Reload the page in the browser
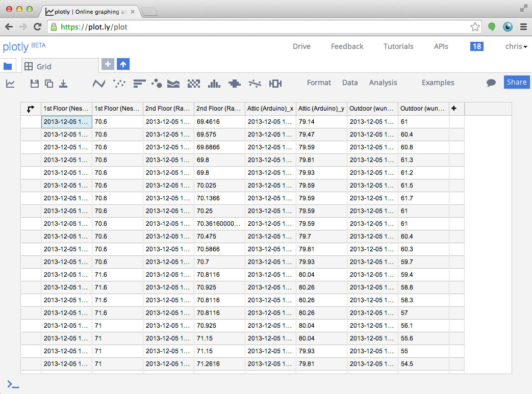Viewport: 532px width, 394px height. pyautogui.click(x=38, y=27)
